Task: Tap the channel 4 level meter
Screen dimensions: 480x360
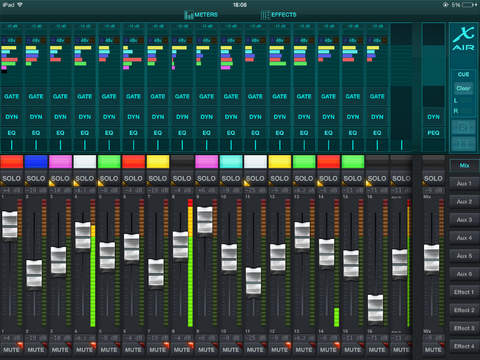Action: coord(93,263)
